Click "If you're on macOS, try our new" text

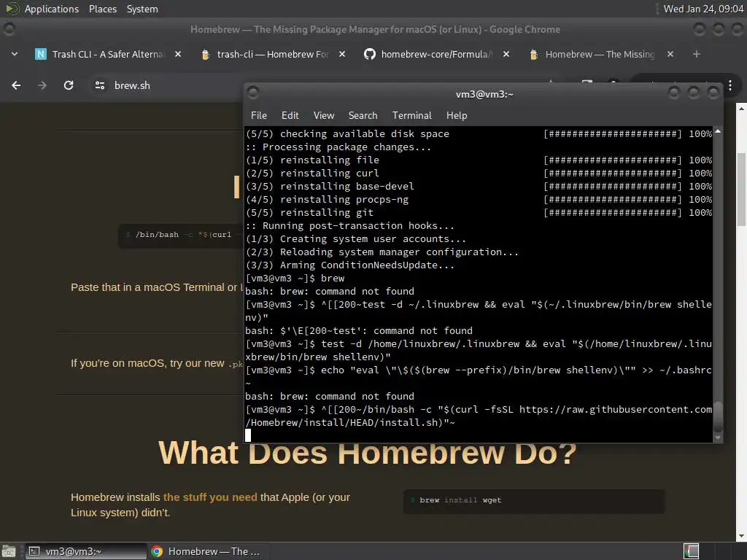click(x=147, y=363)
